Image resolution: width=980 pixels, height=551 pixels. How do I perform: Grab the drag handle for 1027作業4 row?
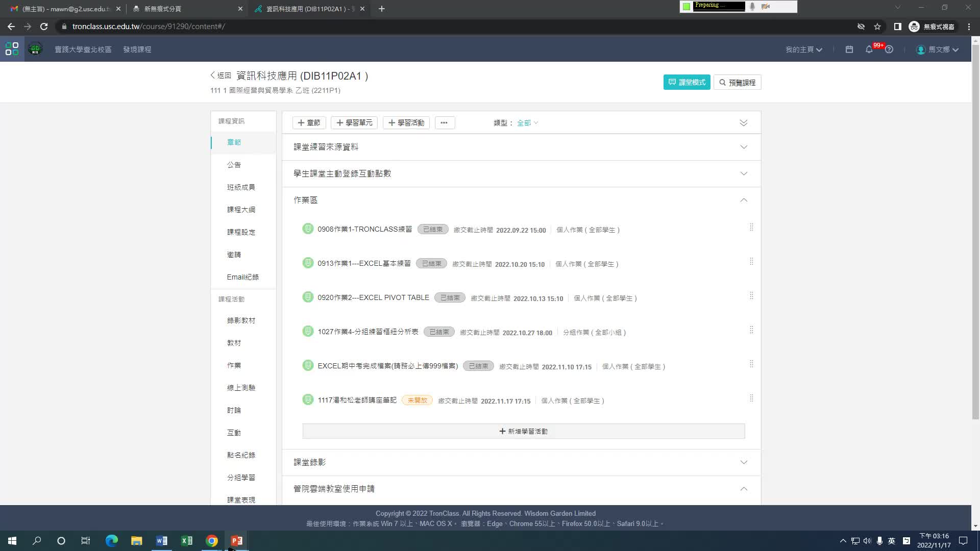coord(751,330)
